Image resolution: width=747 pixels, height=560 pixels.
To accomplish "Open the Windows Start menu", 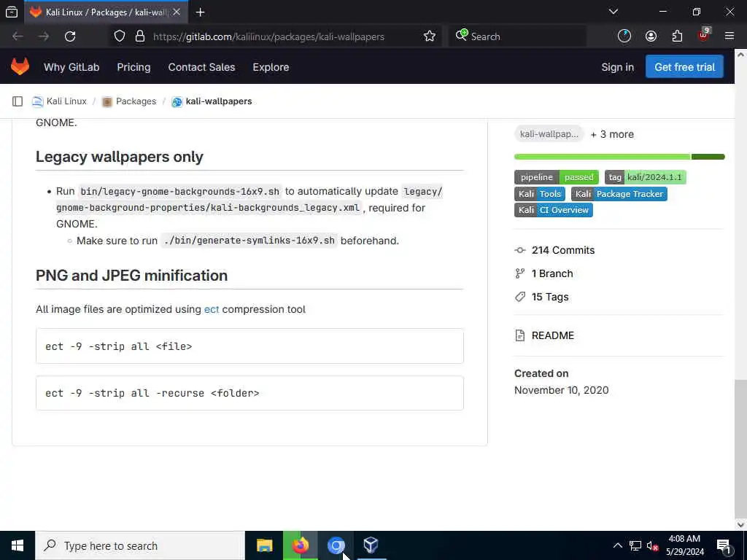I will 18,545.
